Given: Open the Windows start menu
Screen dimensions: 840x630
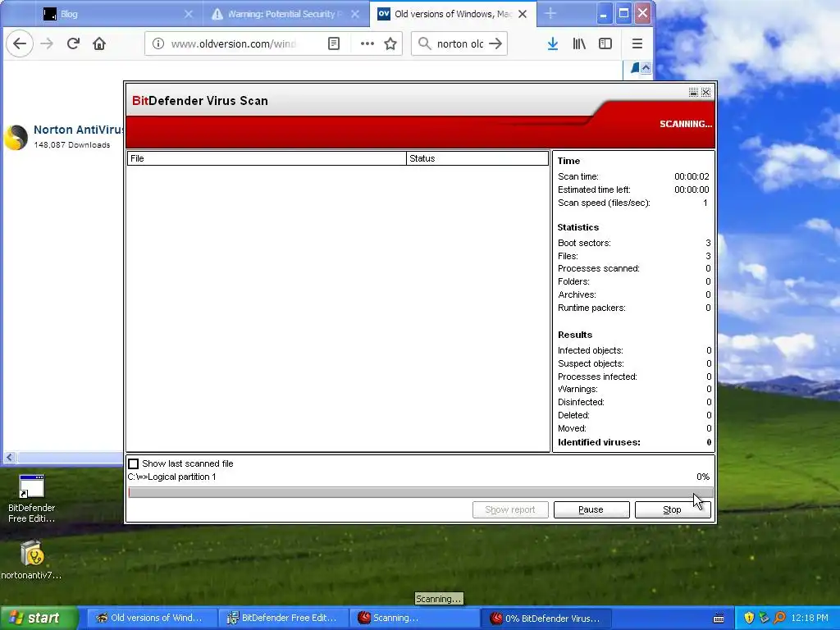Looking at the screenshot, I should point(39,619).
